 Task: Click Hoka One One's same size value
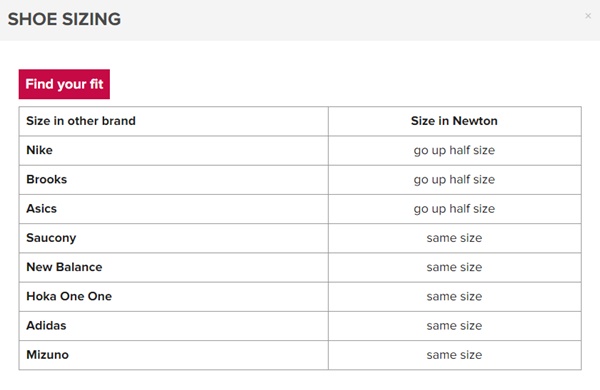[x=454, y=297]
